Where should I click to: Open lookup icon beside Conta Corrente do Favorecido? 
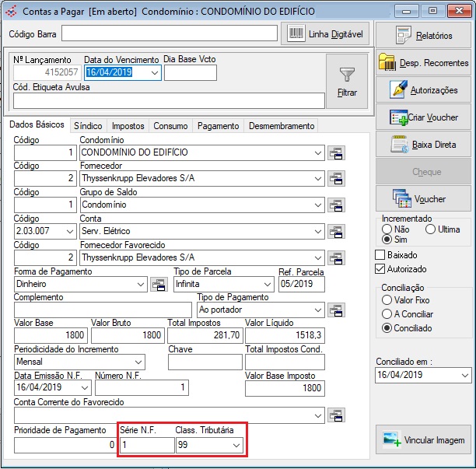pos(336,415)
